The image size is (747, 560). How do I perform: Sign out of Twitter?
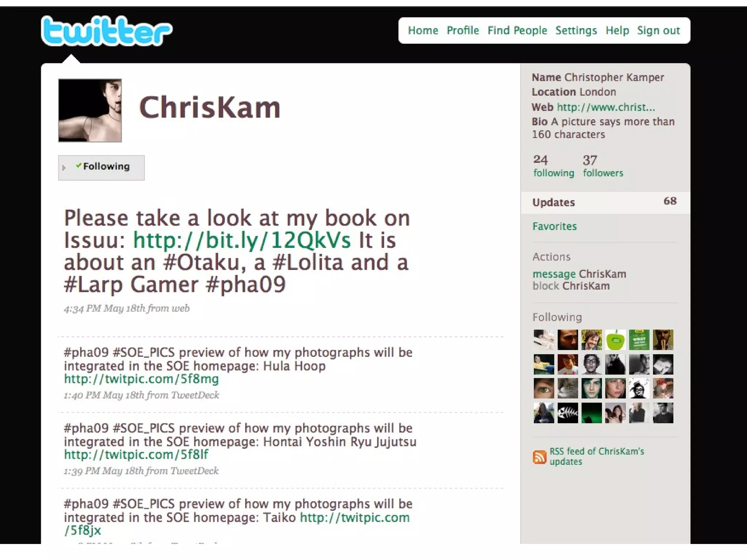(x=658, y=30)
